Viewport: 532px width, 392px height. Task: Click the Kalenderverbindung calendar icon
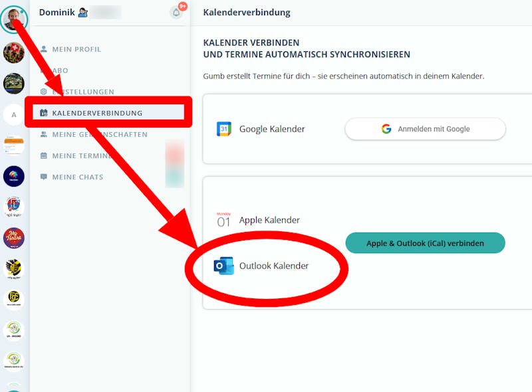44,113
